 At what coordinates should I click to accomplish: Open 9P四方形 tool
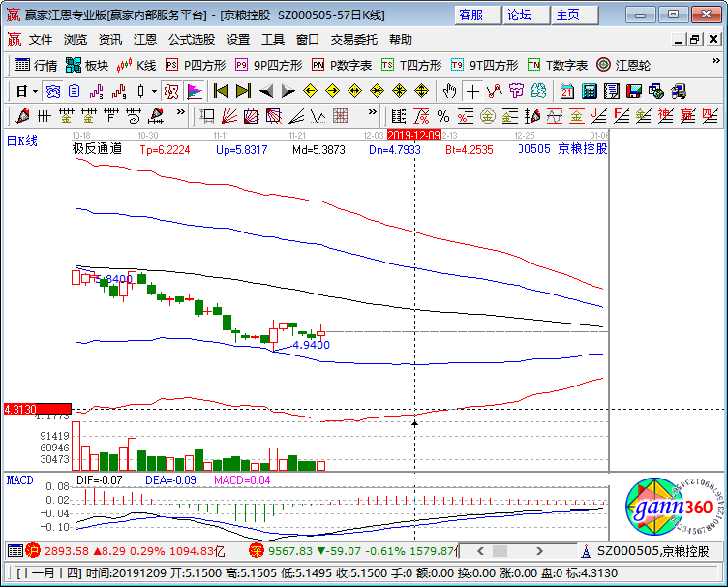click(x=269, y=65)
